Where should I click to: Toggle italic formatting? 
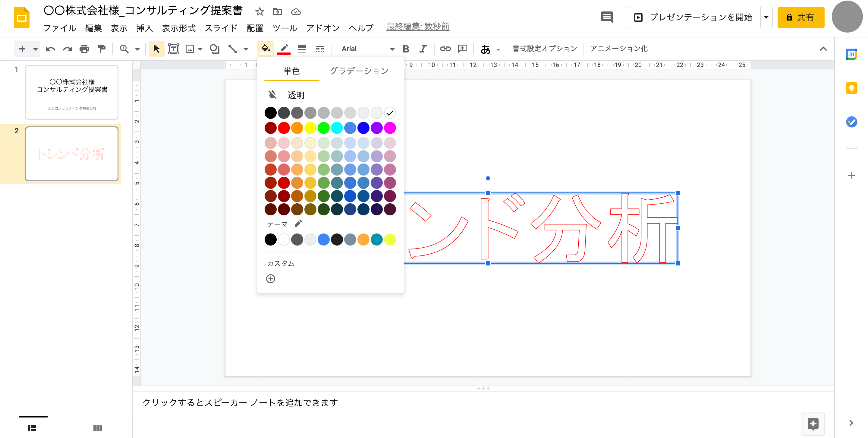(423, 49)
